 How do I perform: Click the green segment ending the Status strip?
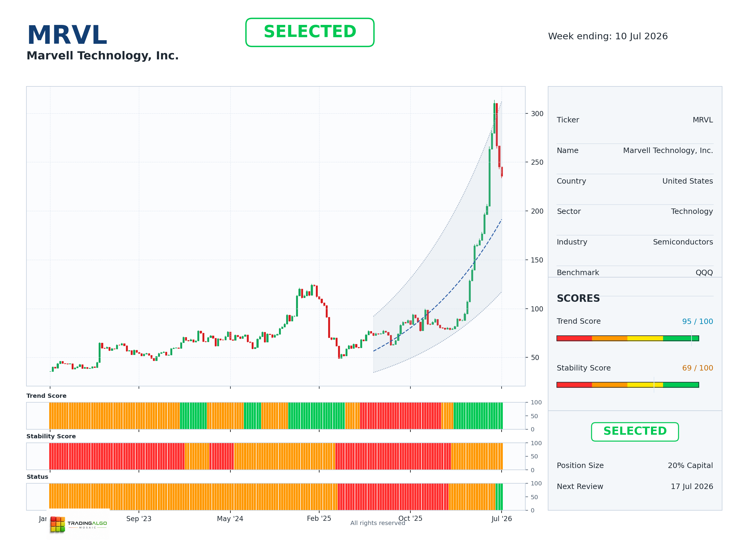[499, 497]
